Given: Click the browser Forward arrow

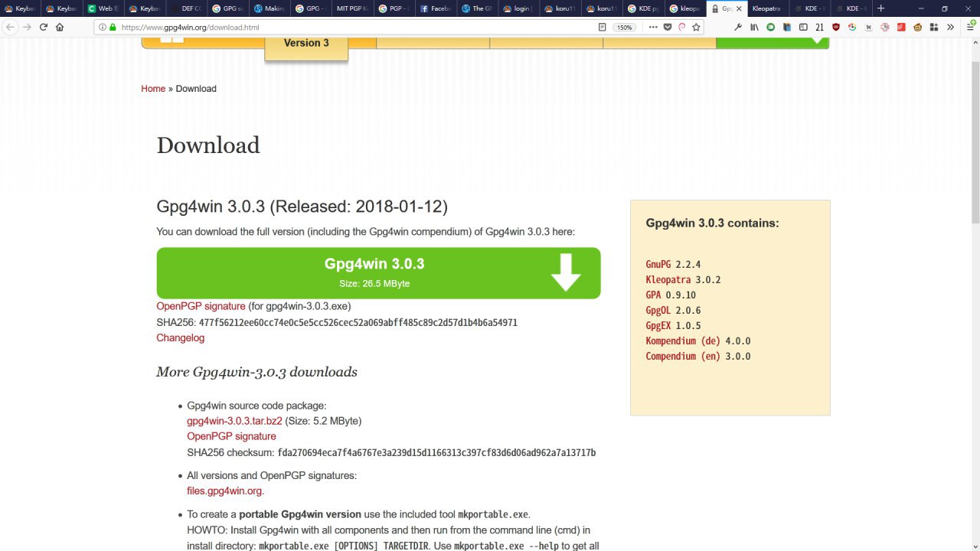Looking at the screenshot, I should (27, 27).
